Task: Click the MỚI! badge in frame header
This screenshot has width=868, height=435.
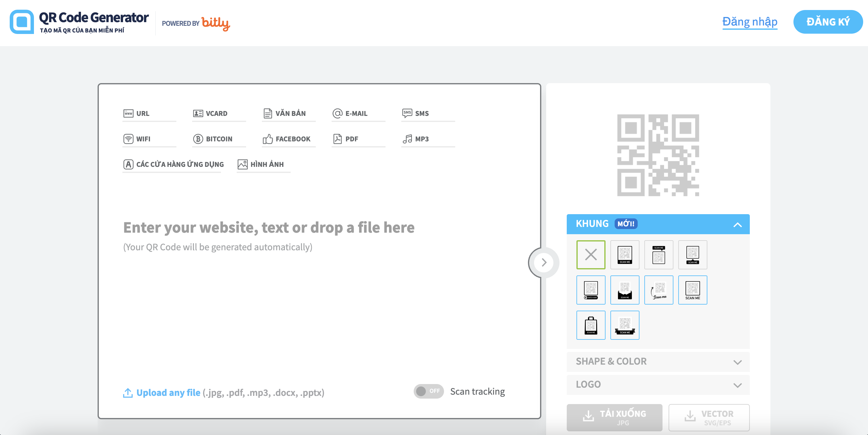Action: point(626,224)
